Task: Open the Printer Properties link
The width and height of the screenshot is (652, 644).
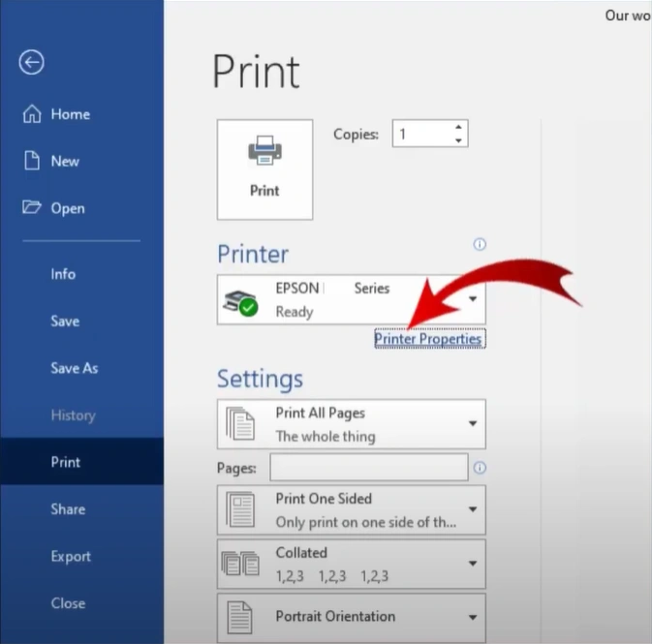Action: (x=428, y=339)
